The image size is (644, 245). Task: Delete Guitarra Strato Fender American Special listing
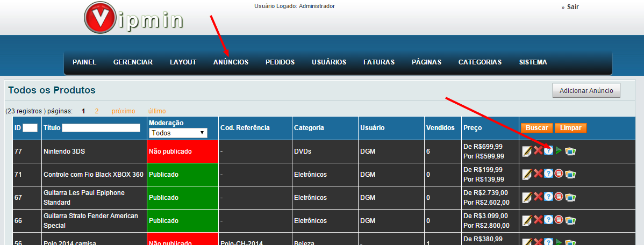coord(538,220)
